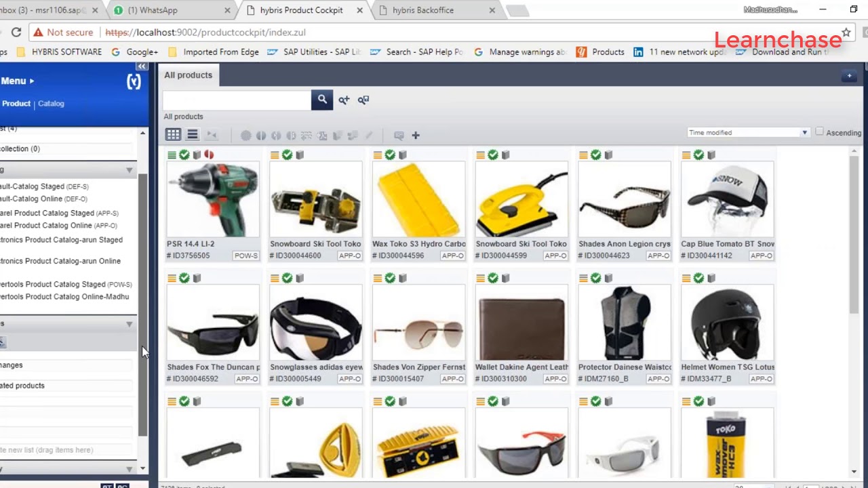Click approval check icon on Wax Toko S3
The height and width of the screenshot is (488, 868).
390,155
